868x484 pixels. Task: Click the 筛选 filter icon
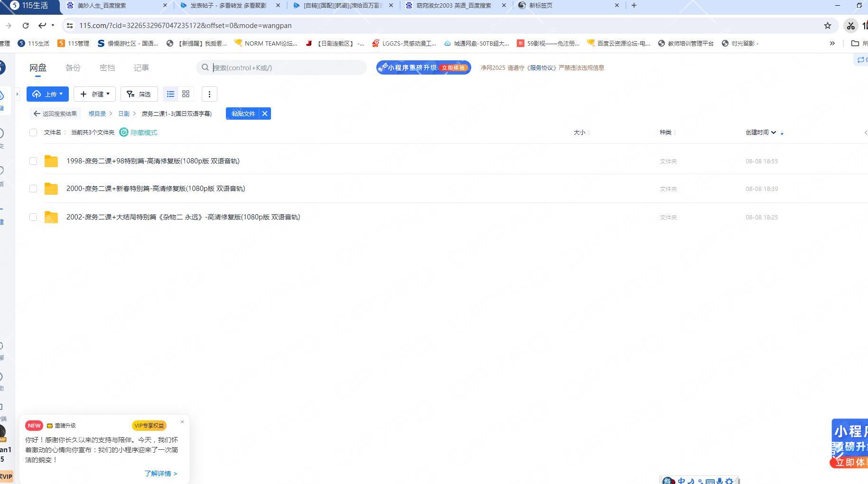[131, 94]
